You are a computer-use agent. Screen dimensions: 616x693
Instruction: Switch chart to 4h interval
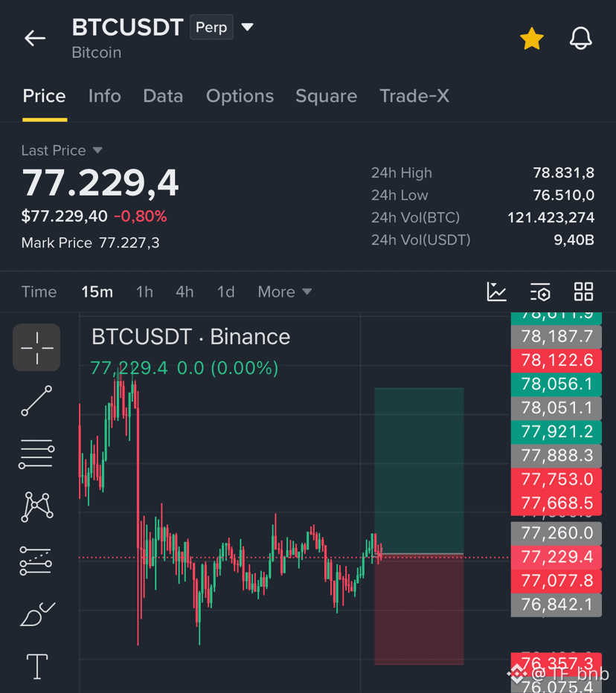pyautogui.click(x=185, y=291)
